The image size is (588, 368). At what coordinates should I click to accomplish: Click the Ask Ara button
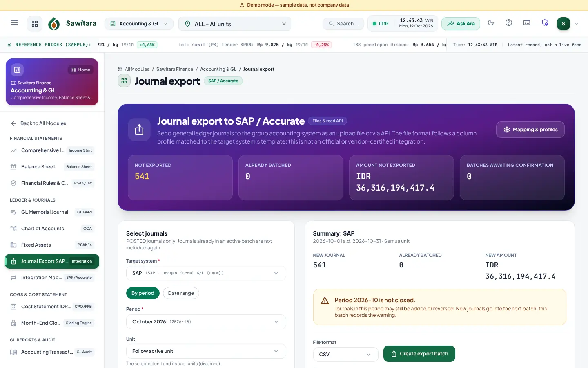[x=461, y=24]
